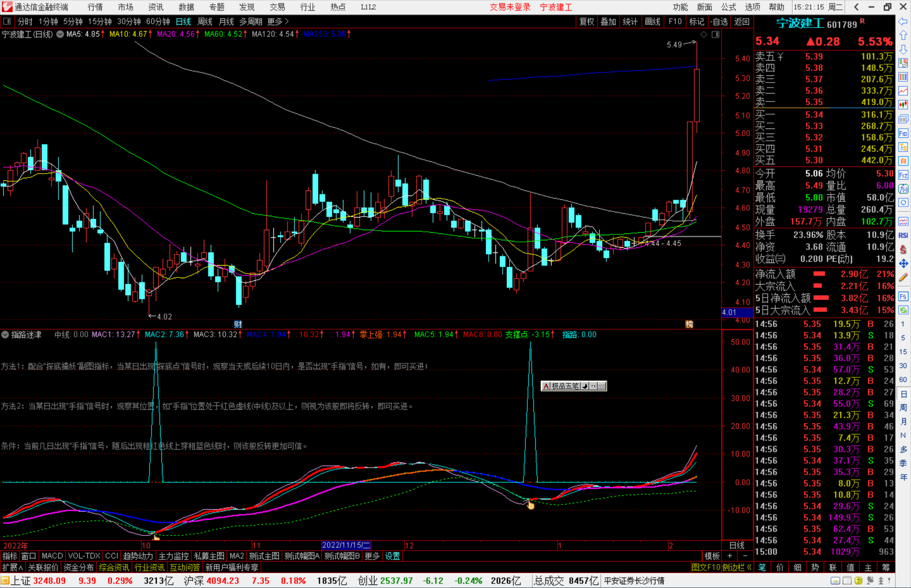Toggle the round marker beside 宁波建工(日线)

(60, 34)
